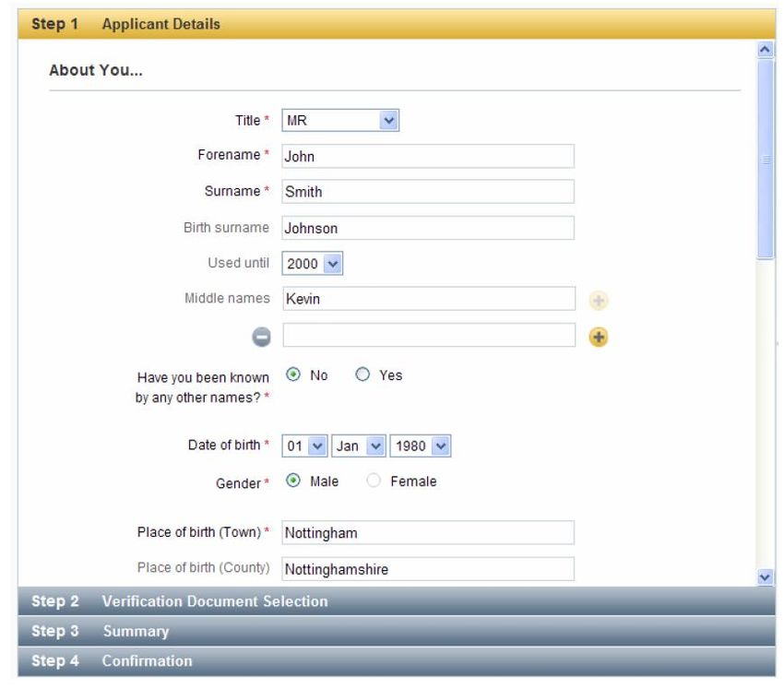784x689 pixels.
Task: Click Place of birth County field
Action: (428, 569)
